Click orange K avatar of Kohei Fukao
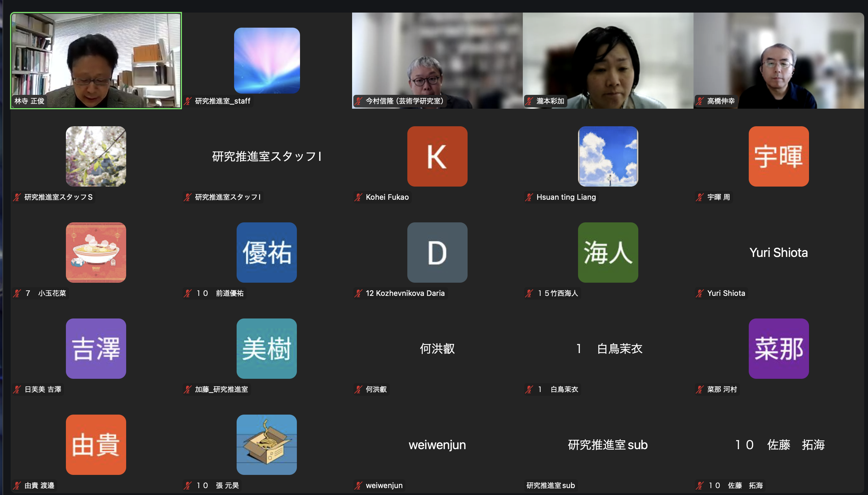Screen dimensions: 868x495 pyautogui.click(x=437, y=156)
